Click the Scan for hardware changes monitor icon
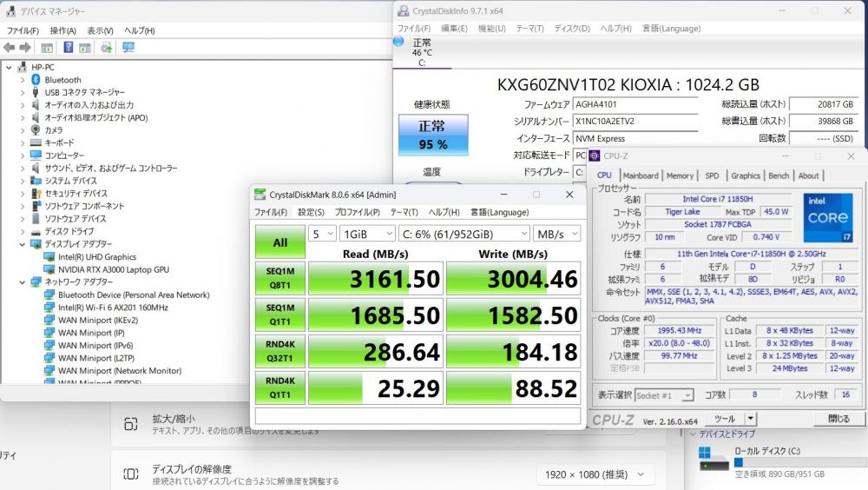 coord(128,48)
